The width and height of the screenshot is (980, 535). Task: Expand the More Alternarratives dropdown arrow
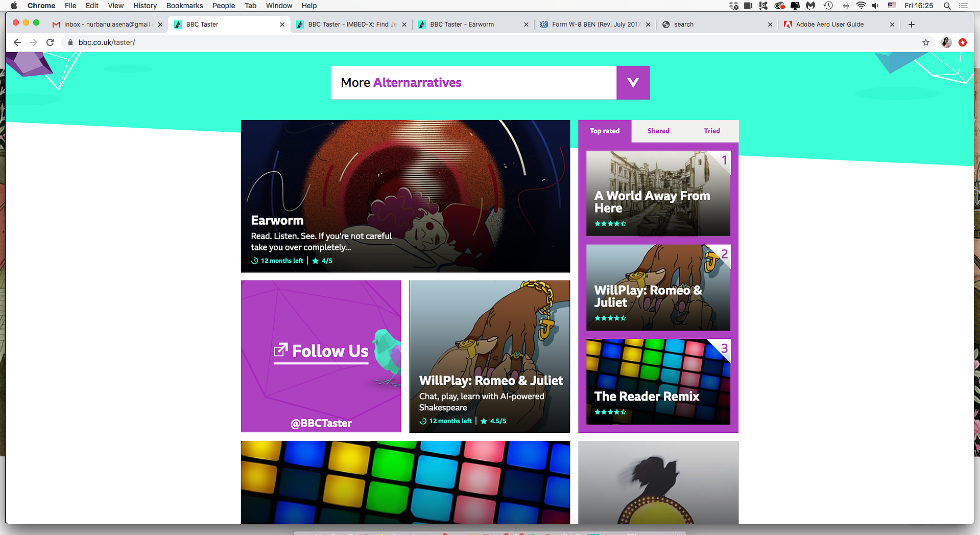[633, 83]
